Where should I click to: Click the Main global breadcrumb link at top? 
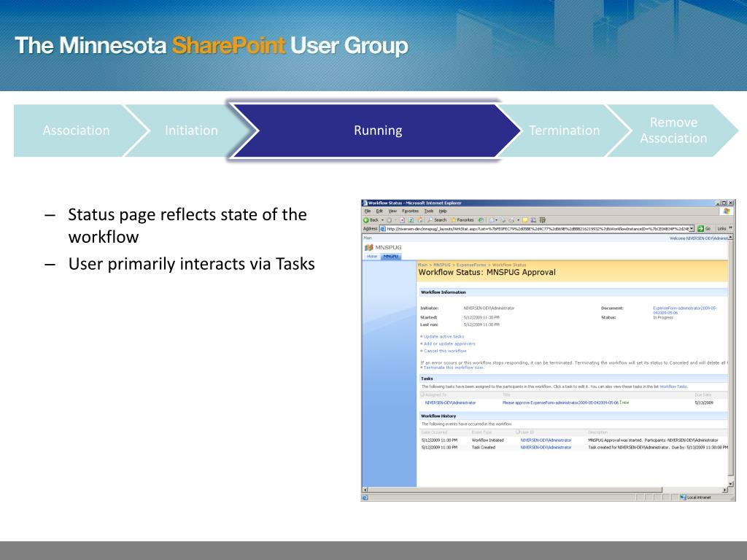coord(368,238)
